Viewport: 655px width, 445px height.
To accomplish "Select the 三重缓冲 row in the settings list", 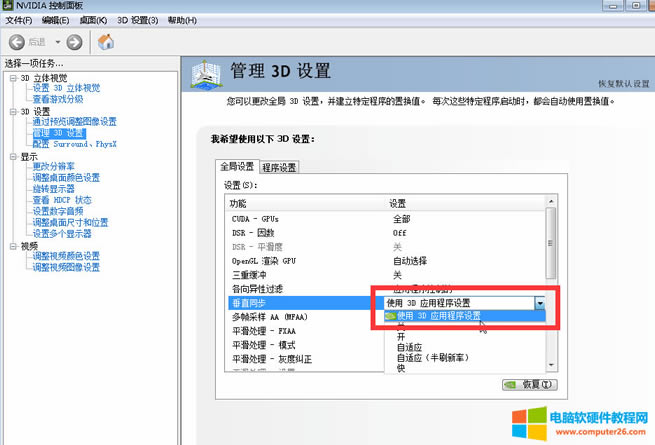I will 250,274.
